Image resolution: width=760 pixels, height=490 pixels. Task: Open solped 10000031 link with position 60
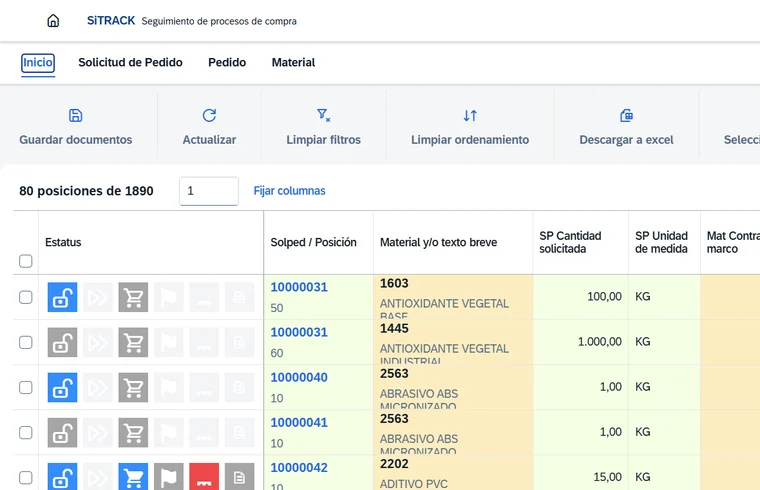pyautogui.click(x=299, y=332)
